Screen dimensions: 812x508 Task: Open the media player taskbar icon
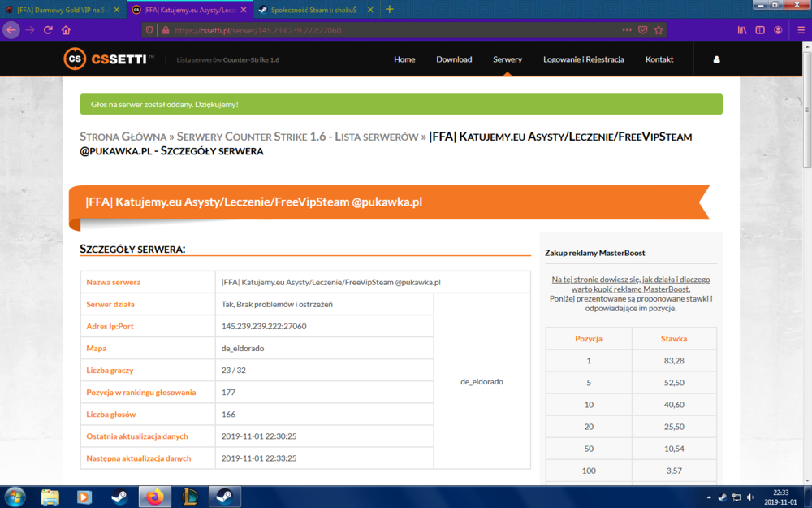84,497
